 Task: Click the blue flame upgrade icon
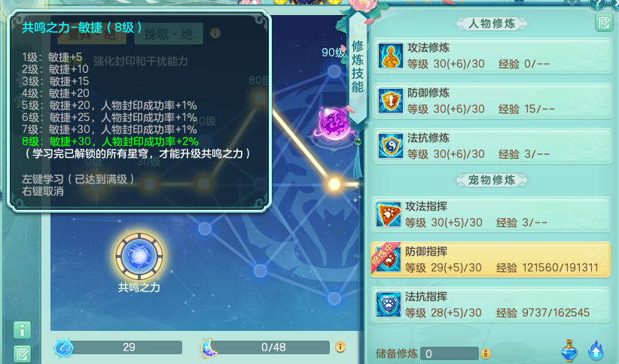596,350
